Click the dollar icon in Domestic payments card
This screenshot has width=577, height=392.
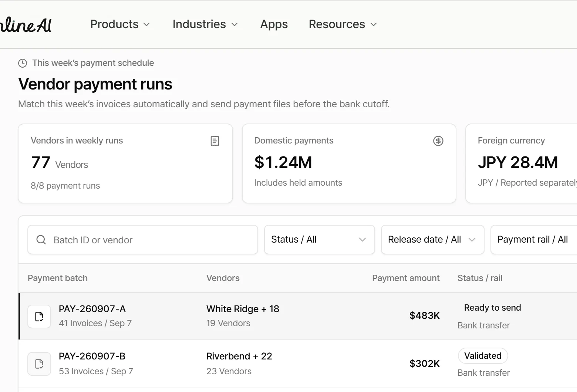coord(438,141)
